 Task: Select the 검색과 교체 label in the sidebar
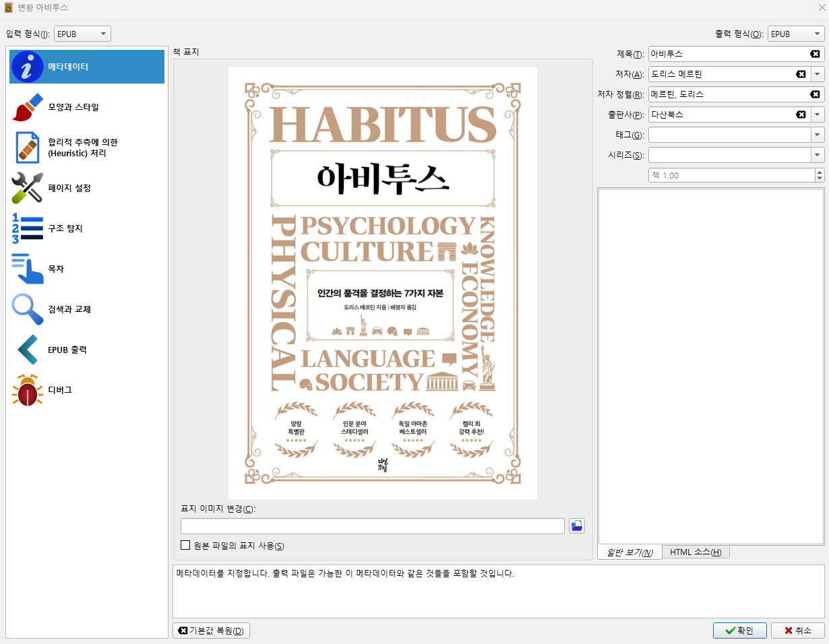click(x=69, y=309)
